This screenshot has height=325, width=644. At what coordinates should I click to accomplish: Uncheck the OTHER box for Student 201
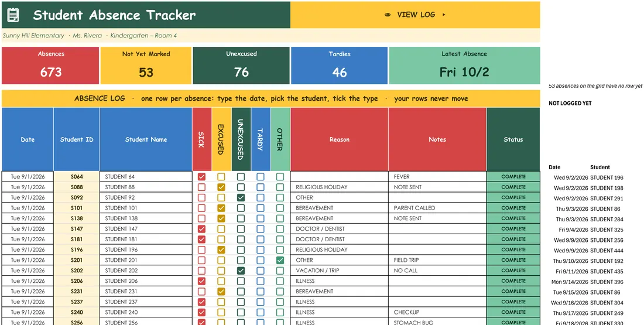[280, 260]
